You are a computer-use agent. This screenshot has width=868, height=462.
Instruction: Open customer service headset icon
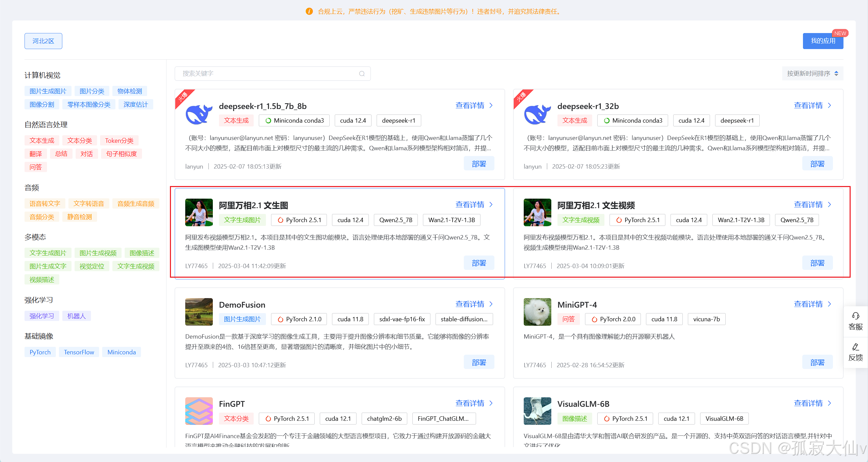coord(855,315)
